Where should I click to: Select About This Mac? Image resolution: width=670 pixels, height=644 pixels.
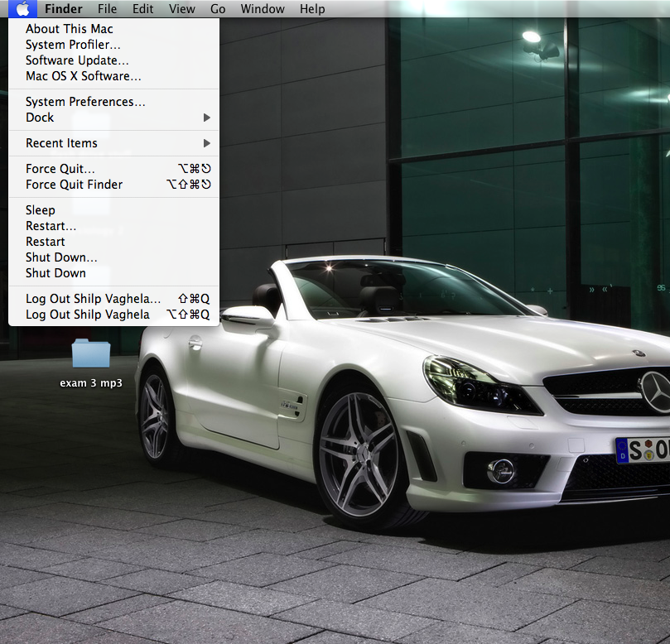(x=70, y=29)
